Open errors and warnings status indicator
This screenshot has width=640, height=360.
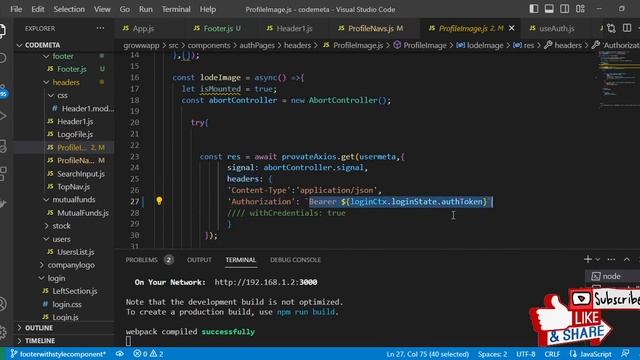tap(149, 354)
